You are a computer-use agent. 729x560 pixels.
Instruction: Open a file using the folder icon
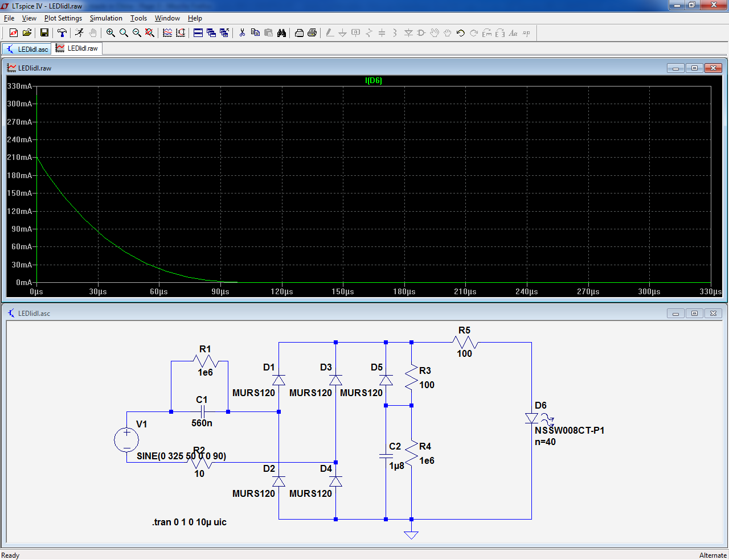click(x=27, y=33)
